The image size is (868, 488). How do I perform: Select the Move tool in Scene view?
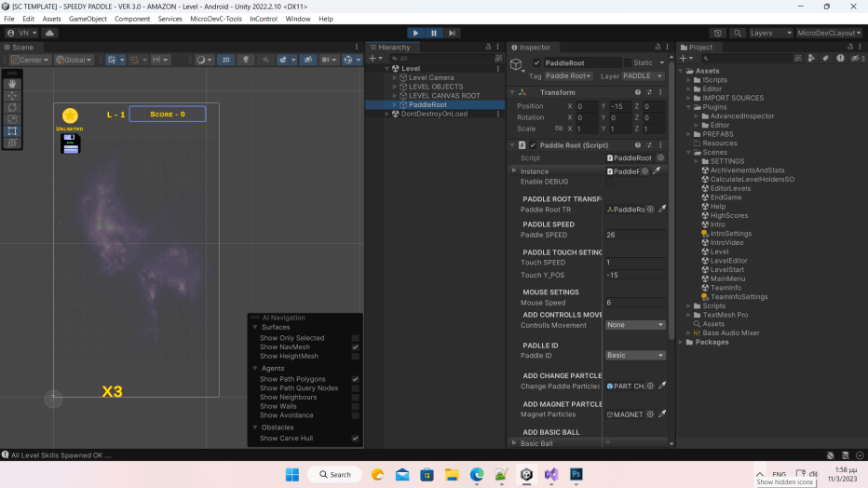point(12,95)
